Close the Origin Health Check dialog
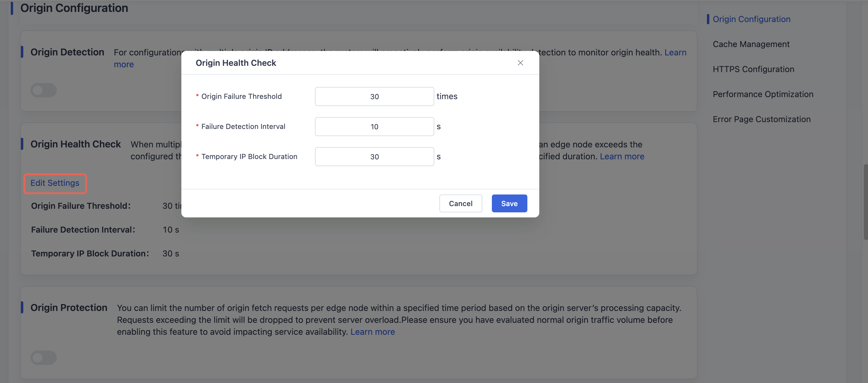This screenshot has height=383, width=868. (520, 63)
